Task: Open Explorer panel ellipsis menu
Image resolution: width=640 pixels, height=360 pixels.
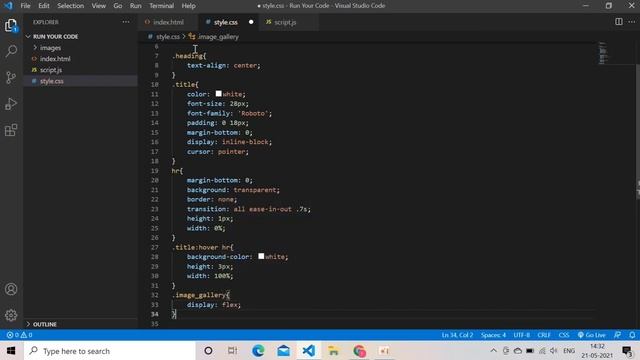Action: 126,22
